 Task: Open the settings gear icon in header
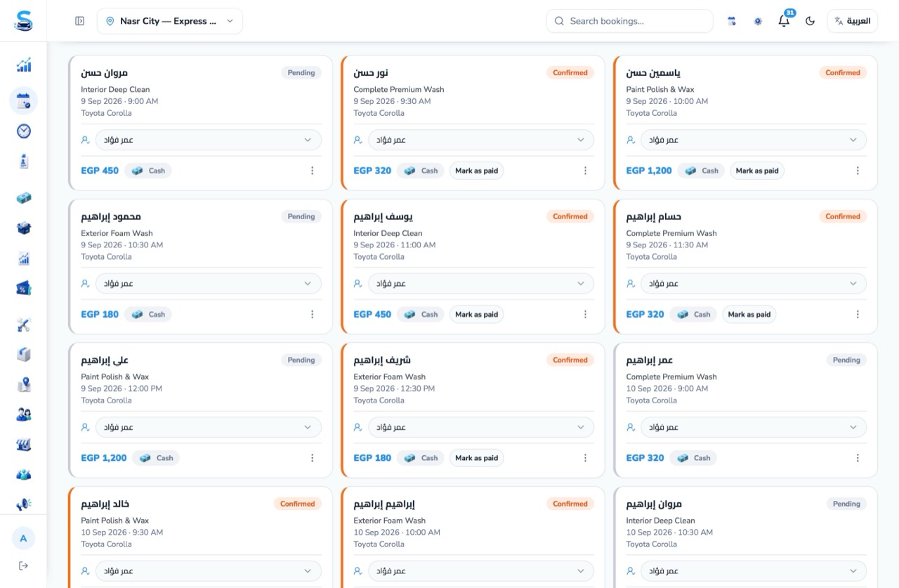758,21
